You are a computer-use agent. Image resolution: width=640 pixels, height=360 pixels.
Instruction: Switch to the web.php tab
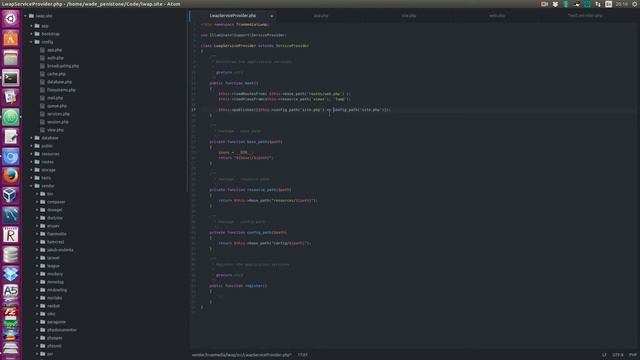pyautogui.click(x=497, y=16)
